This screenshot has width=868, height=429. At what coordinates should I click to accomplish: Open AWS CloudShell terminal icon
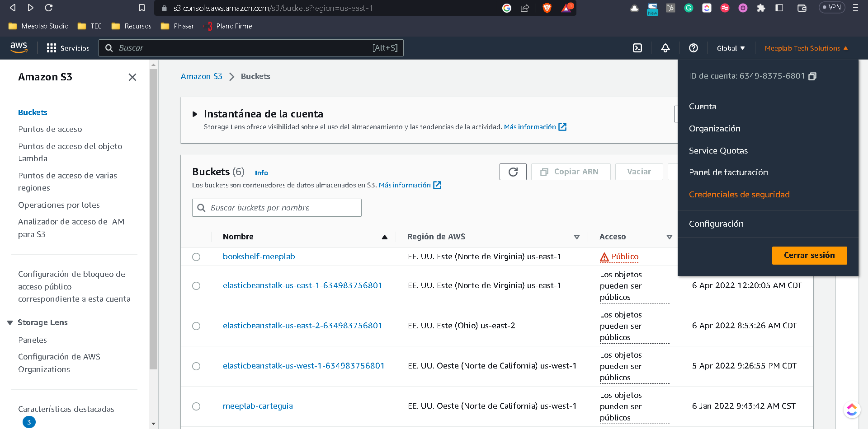(637, 48)
